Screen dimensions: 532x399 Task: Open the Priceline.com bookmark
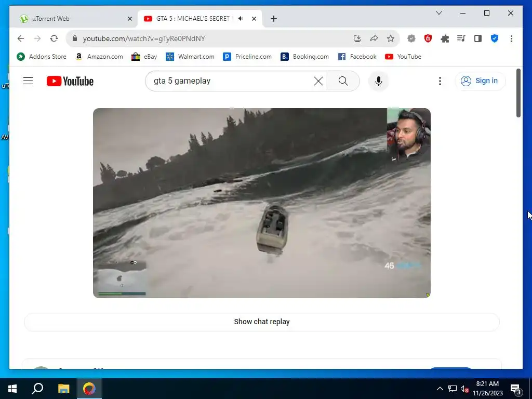pos(247,57)
